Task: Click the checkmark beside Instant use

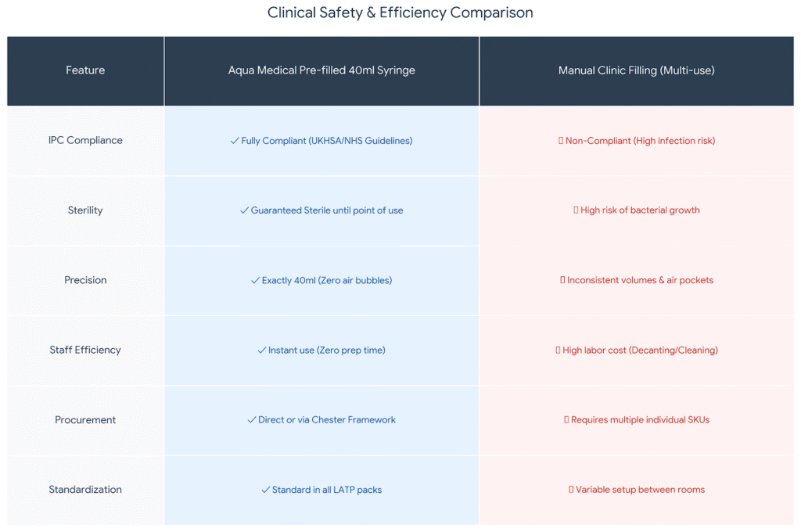Action: point(262,350)
